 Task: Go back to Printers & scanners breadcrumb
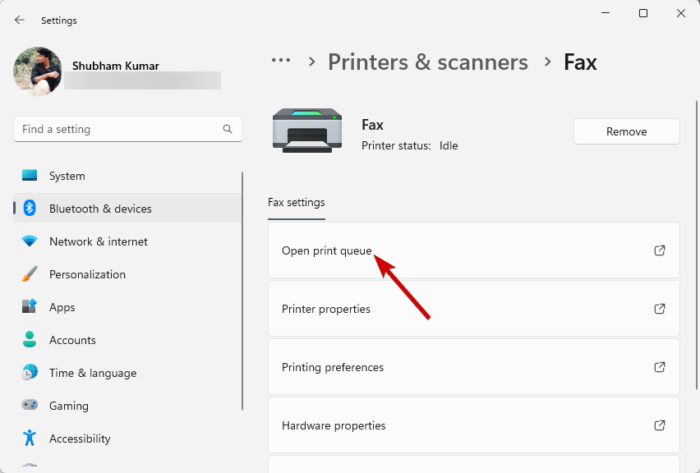428,62
